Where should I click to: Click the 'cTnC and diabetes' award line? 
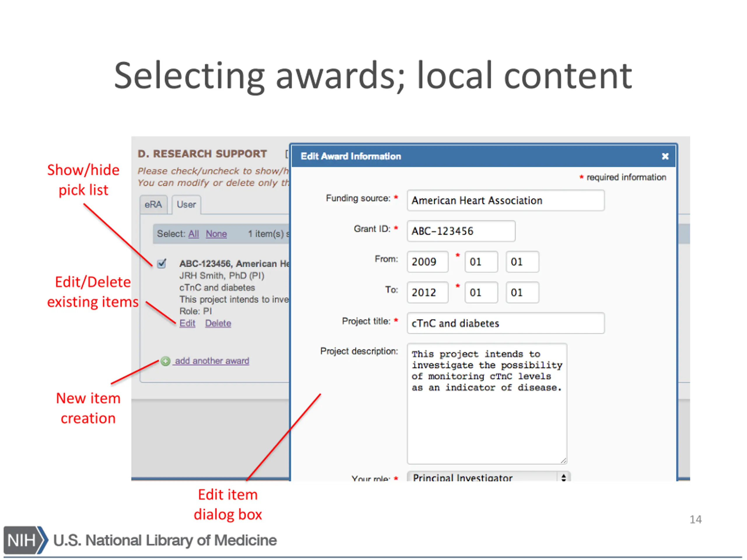coord(217,288)
